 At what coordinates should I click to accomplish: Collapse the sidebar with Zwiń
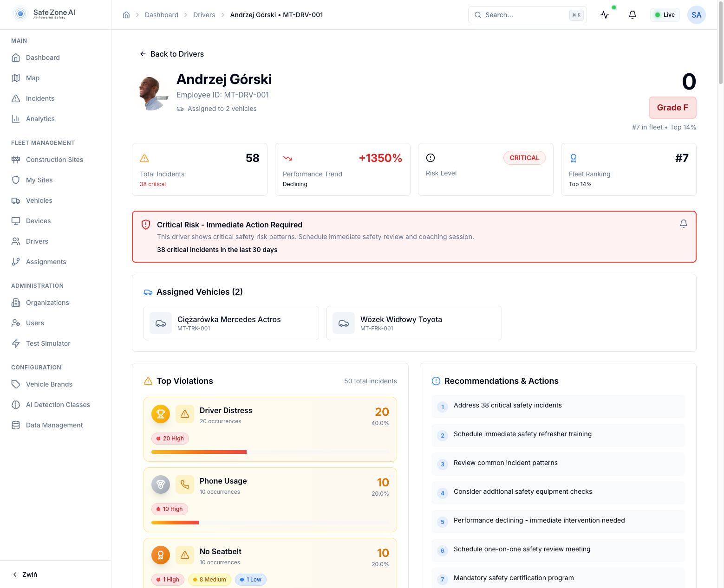[25, 575]
